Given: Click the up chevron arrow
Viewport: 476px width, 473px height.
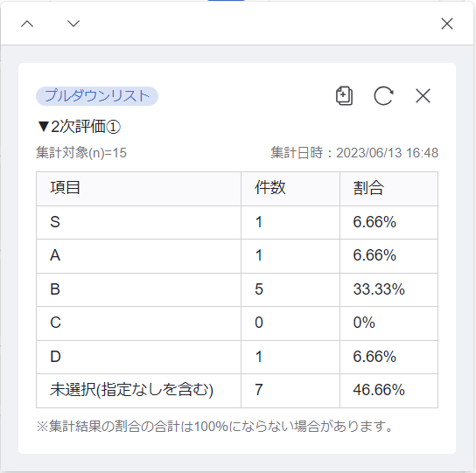Looking at the screenshot, I should [x=27, y=24].
